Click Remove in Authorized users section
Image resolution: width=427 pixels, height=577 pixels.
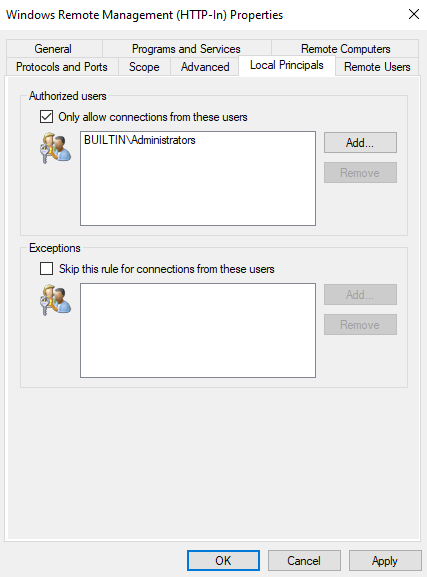point(360,173)
